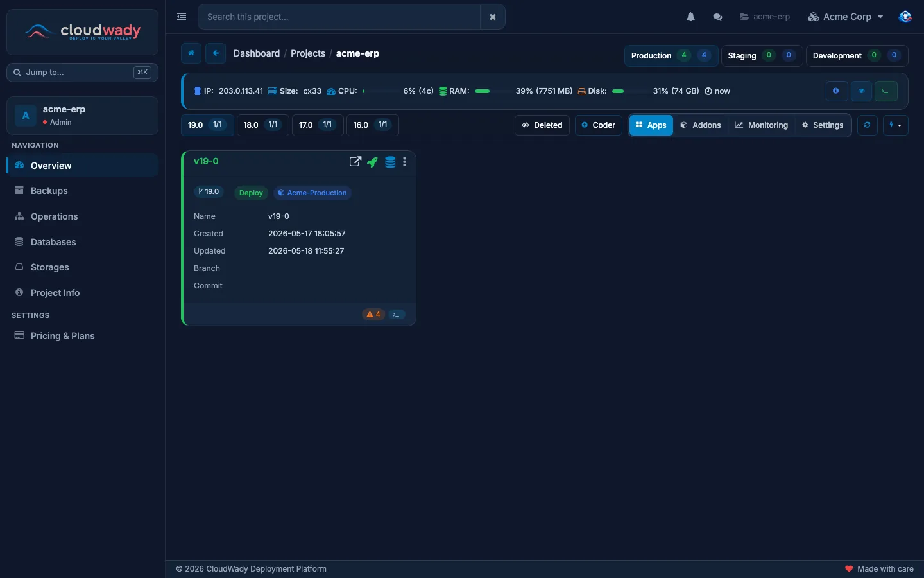924x578 pixels.
Task: Filter by version 18.0
Action: [x=262, y=125]
